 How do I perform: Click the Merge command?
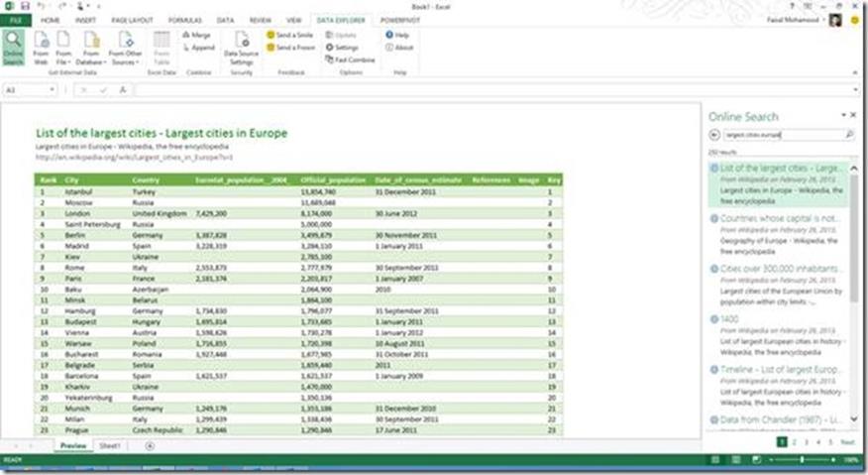click(x=196, y=35)
